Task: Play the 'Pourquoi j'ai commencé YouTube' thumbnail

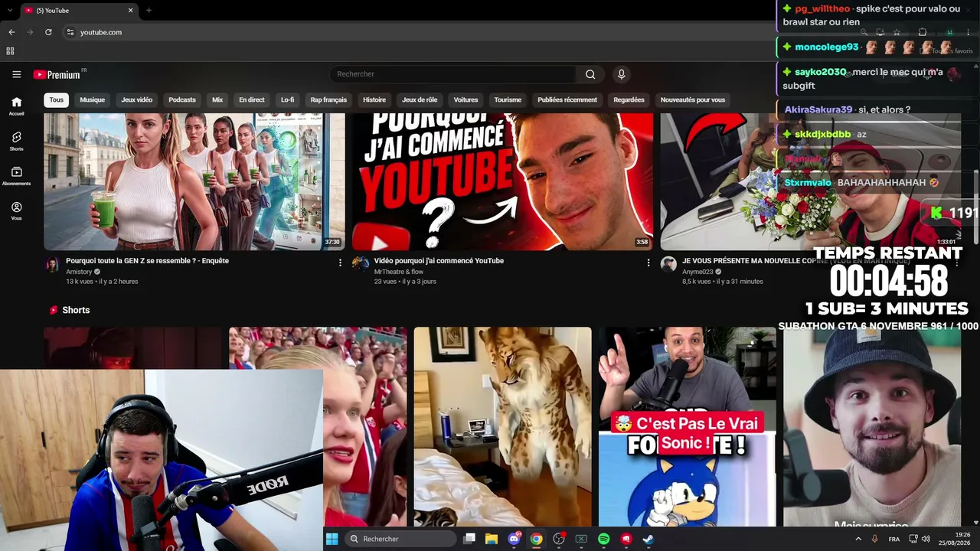Action: point(502,181)
